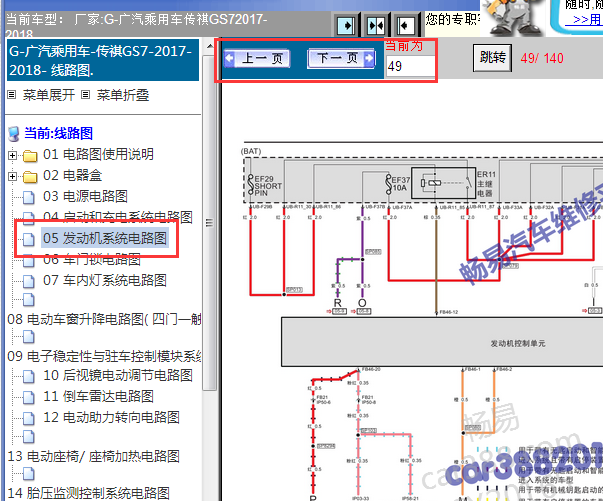
Task: Click the center-split pane arrows icon
Action: (x=376, y=26)
